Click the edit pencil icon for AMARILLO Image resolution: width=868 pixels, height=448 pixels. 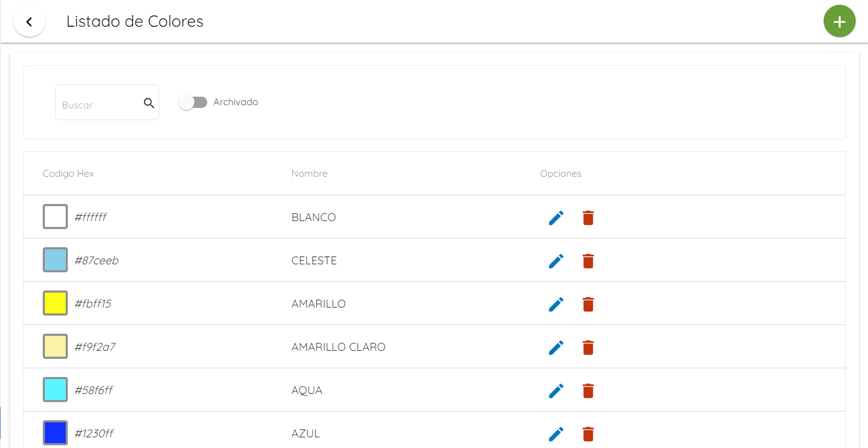pos(556,304)
